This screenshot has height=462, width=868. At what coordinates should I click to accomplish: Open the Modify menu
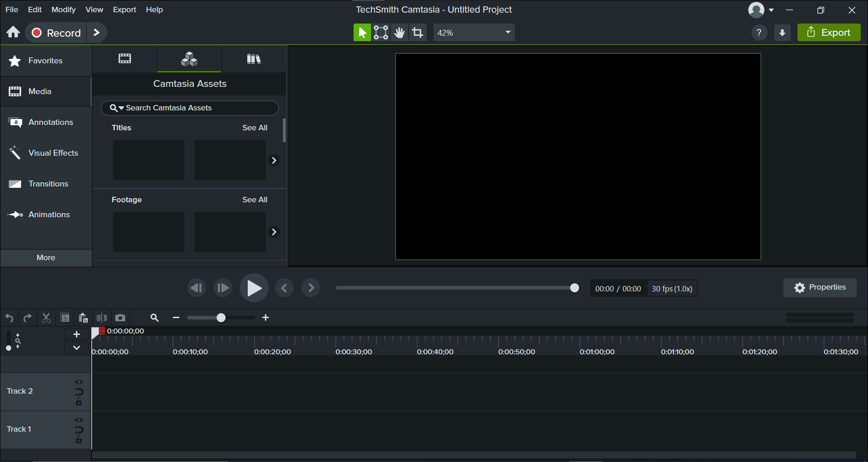click(63, 10)
